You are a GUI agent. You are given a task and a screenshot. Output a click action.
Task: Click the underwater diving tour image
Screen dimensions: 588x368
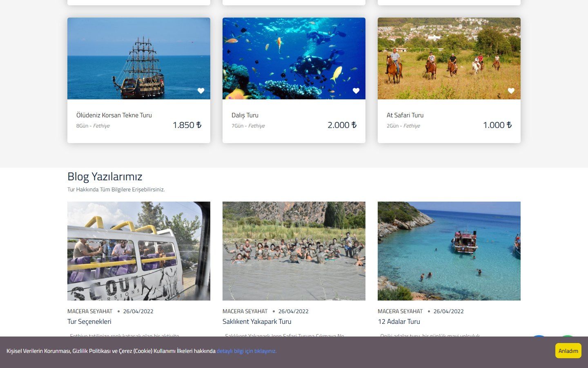[x=294, y=58]
